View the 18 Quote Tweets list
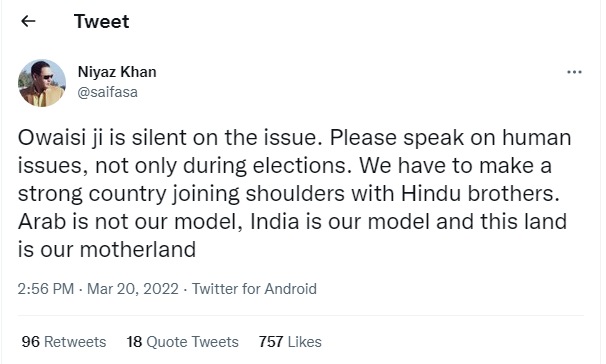Image resolution: width=606 pixels, height=364 pixels. click(x=182, y=342)
